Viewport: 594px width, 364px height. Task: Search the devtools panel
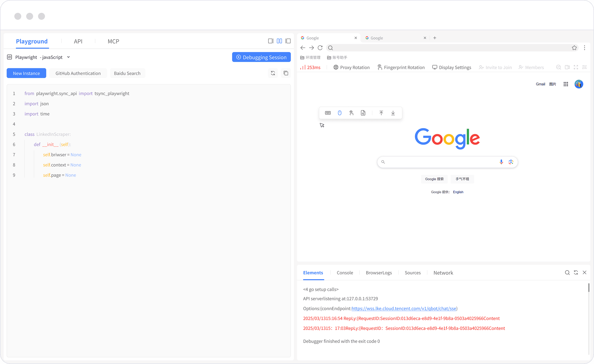(x=567, y=272)
